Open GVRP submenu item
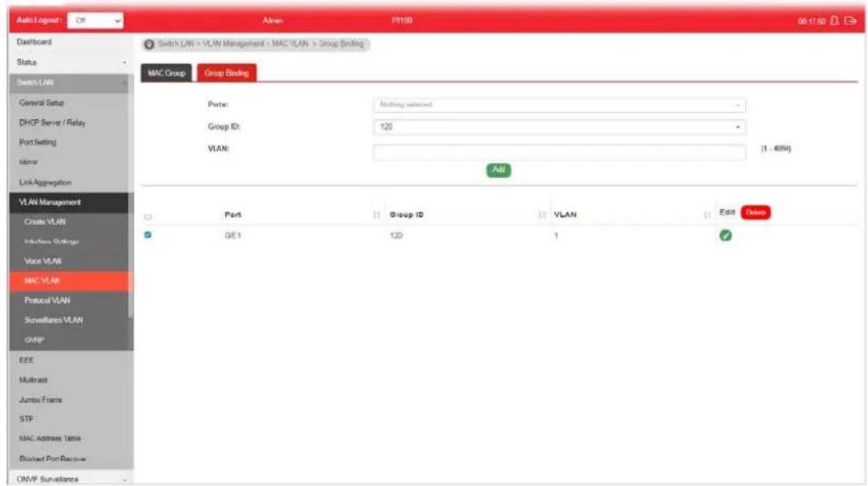The image size is (868, 486). (x=35, y=340)
